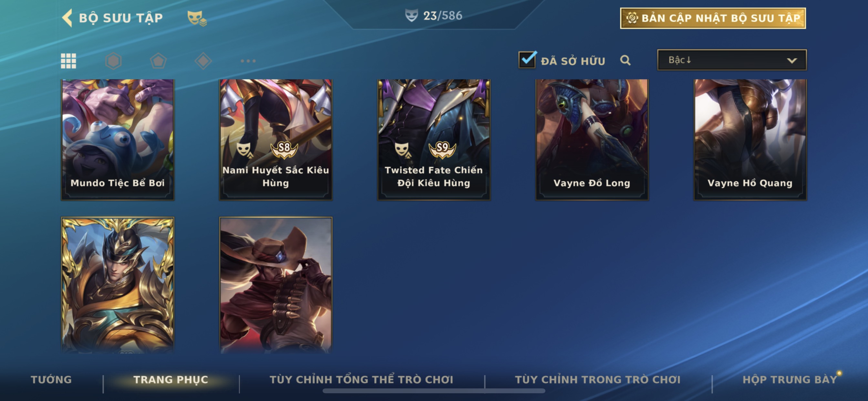Select the Vayne Đồ Long skin card
The image size is (868, 401).
pyautogui.click(x=592, y=140)
